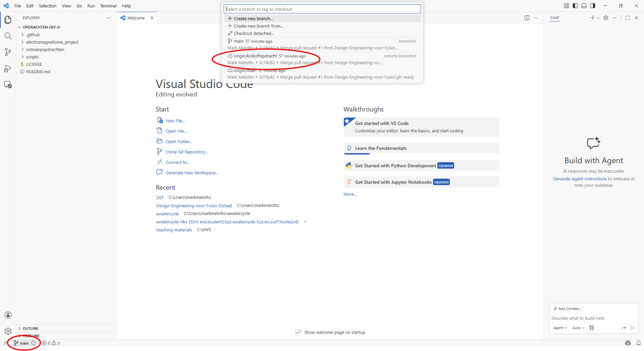Image resolution: width=644 pixels, height=351 pixels.
Task: Open the Help menu
Action: [x=126, y=6]
